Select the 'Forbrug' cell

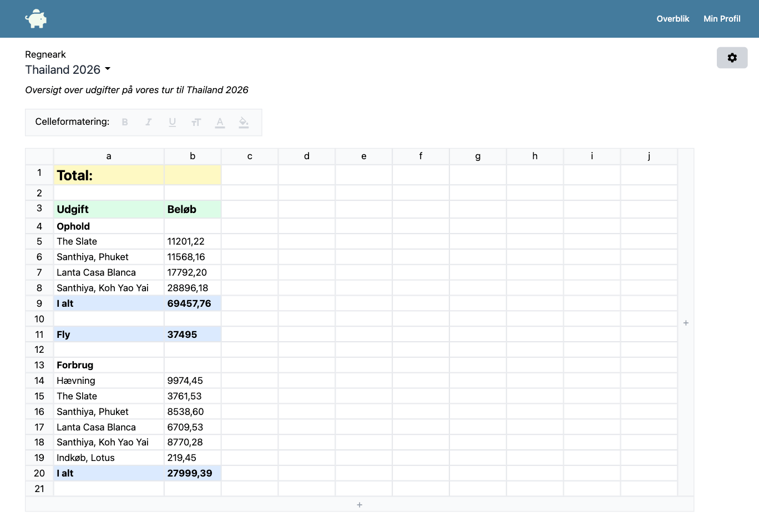tap(109, 365)
